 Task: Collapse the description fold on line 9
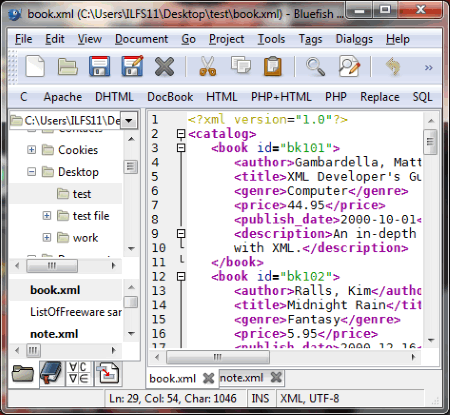point(181,233)
